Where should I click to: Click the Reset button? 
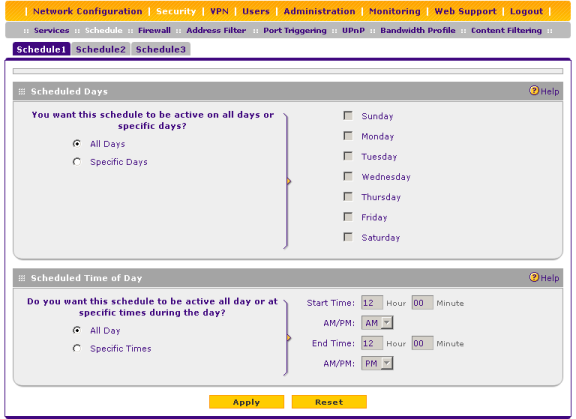tap(329, 402)
